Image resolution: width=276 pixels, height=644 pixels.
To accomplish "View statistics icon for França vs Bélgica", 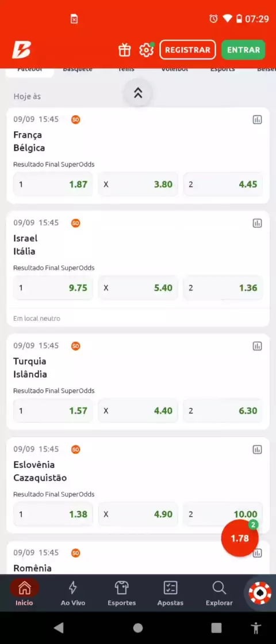I will 257,120.
